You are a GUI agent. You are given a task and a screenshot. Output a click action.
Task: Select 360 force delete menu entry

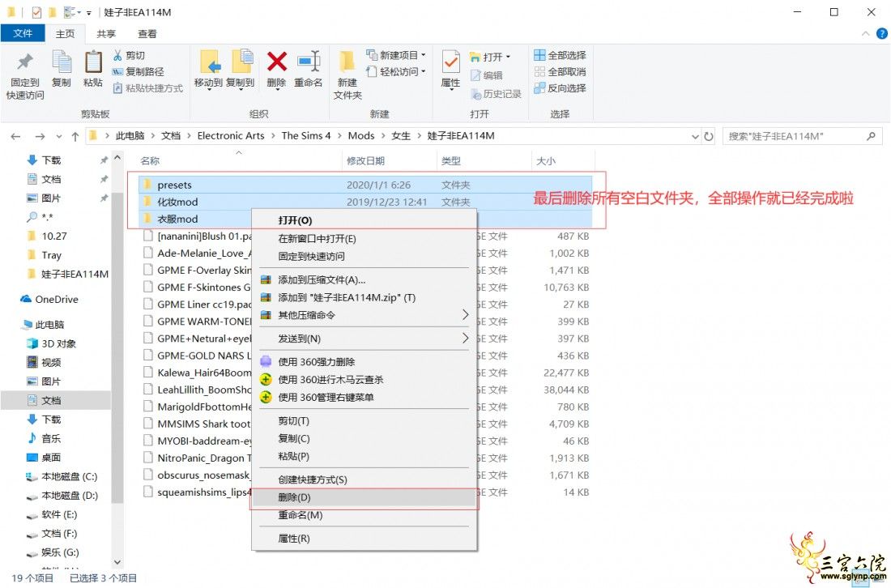coord(316,362)
